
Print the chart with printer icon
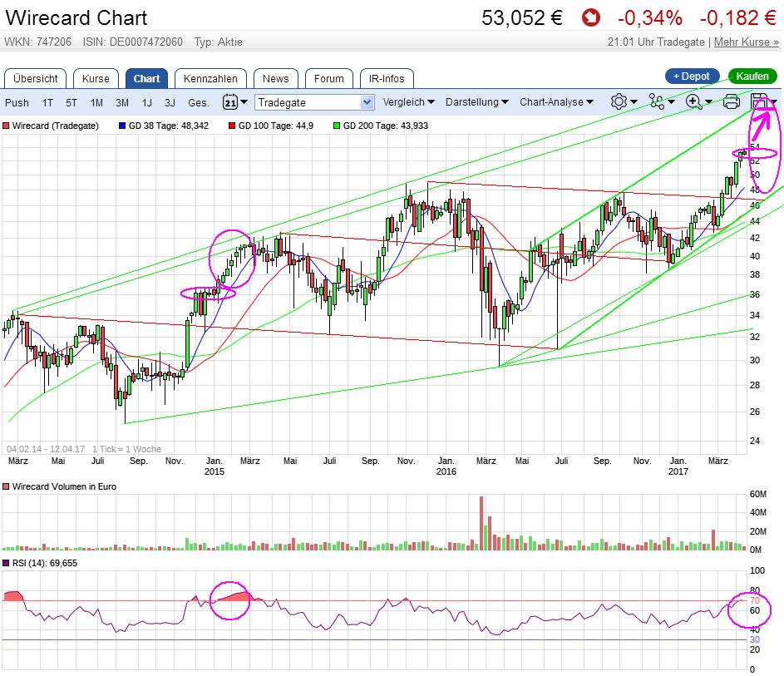click(732, 101)
